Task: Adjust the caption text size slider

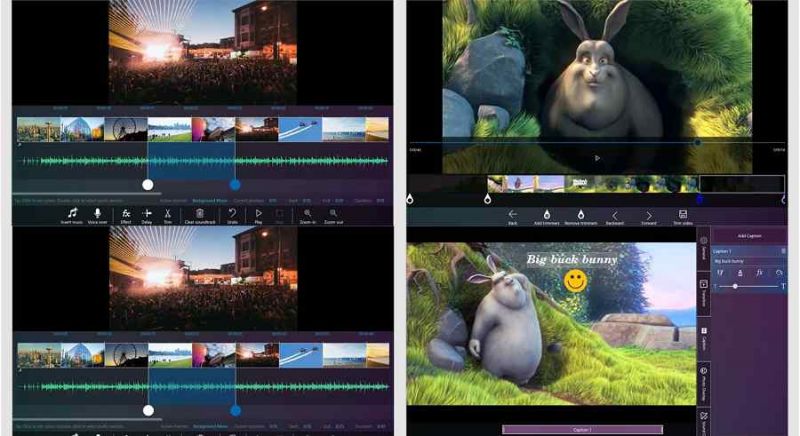Action: pyautogui.click(x=735, y=287)
